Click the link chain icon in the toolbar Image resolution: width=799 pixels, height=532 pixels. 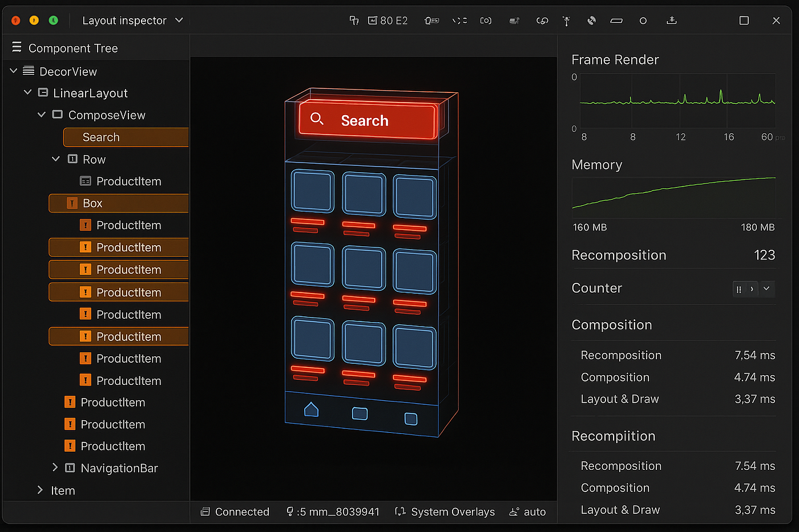pos(542,21)
